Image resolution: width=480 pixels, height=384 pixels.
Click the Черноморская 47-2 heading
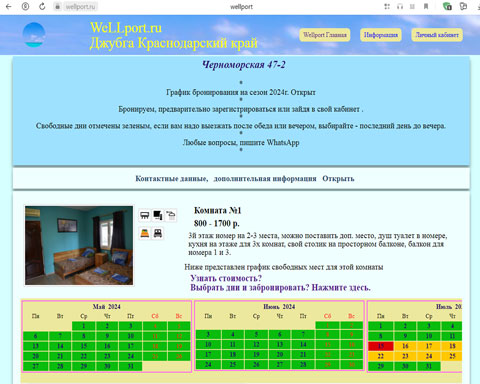(244, 64)
